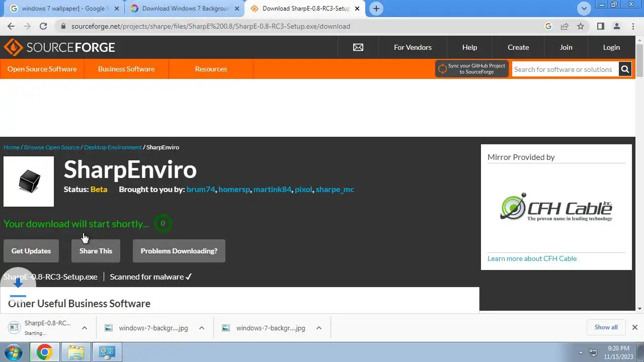Click SharpE-0.8-RC installer file icon in downloads
This screenshot has height=362, width=644.
pos(14,327)
